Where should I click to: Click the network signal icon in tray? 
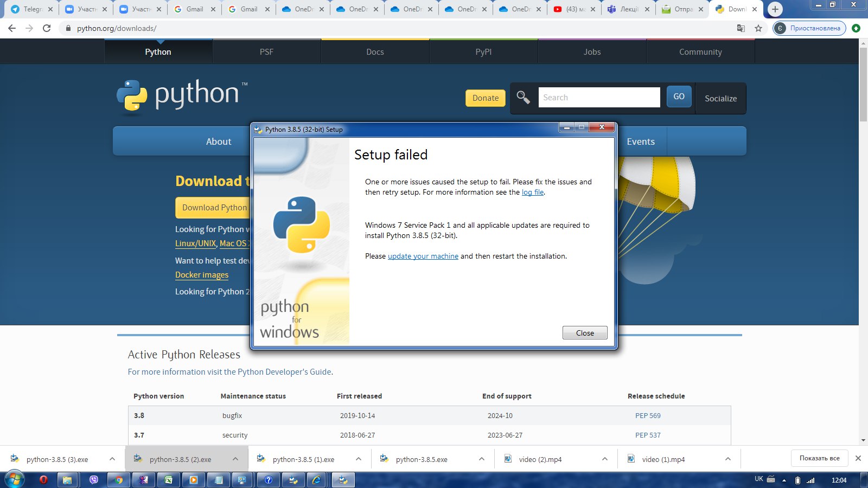[x=810, y=480]
